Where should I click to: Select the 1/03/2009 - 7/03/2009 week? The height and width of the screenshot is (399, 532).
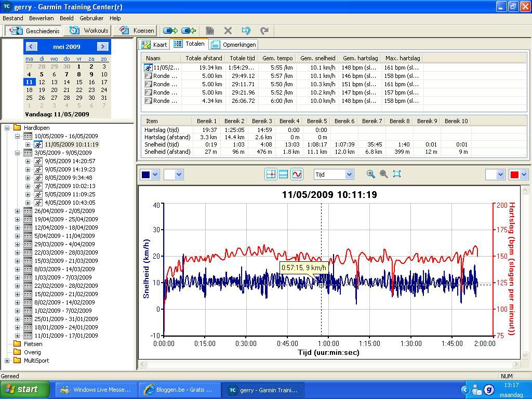[x=63, y=277]
